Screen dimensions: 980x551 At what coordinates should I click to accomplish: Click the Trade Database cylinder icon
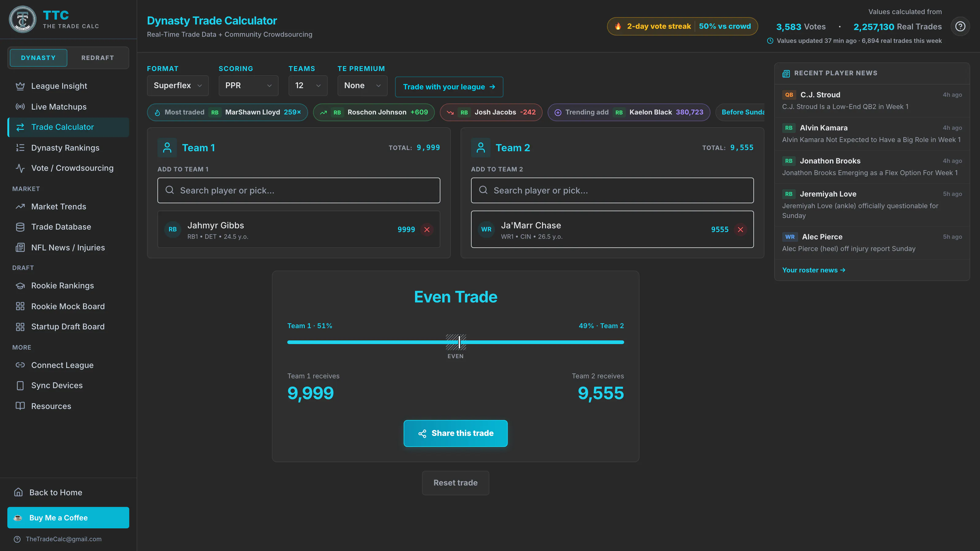(x=20, y=227)
